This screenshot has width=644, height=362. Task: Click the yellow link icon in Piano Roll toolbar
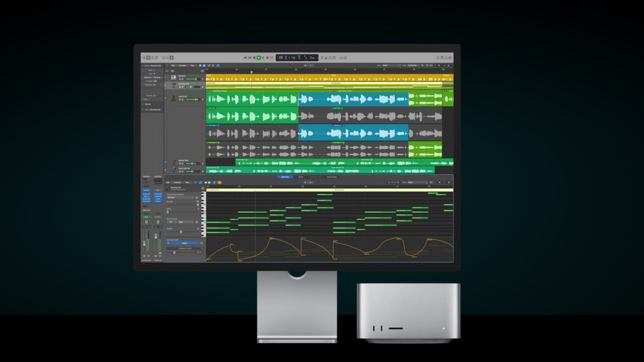tap(219, 183)
